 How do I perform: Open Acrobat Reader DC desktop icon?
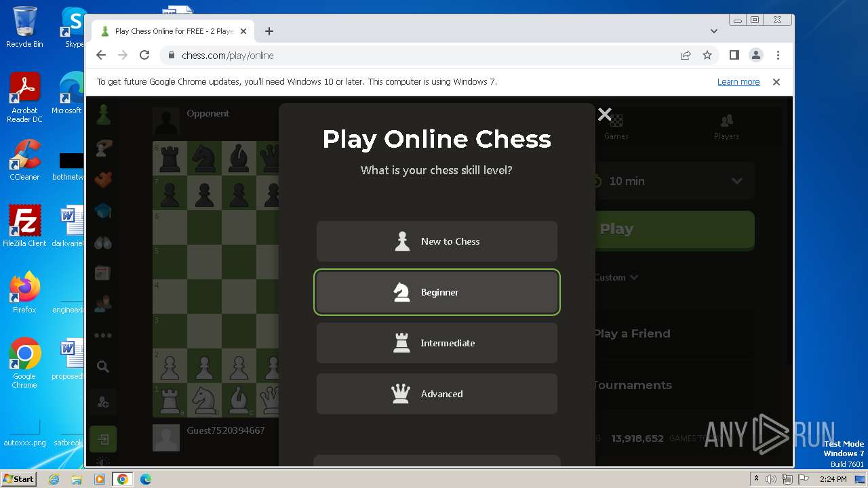pos(24,98)
